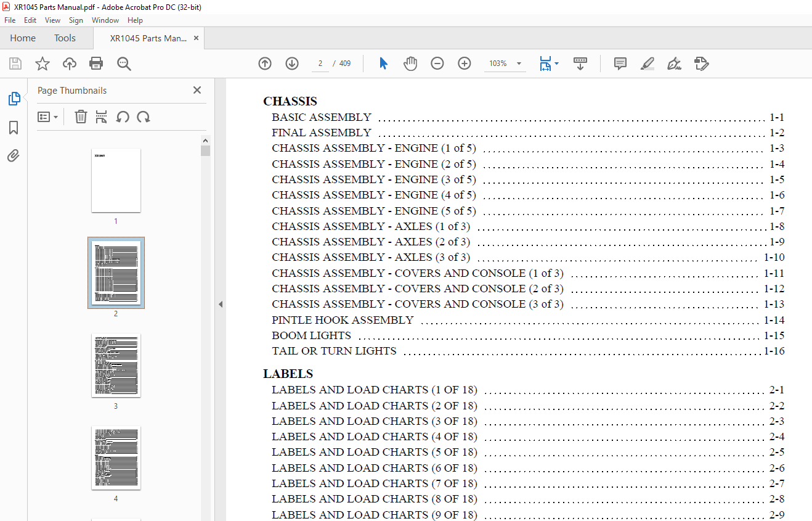Add a sticky note comment
Screen dimensions: 812x521
[x=620, y=64]
